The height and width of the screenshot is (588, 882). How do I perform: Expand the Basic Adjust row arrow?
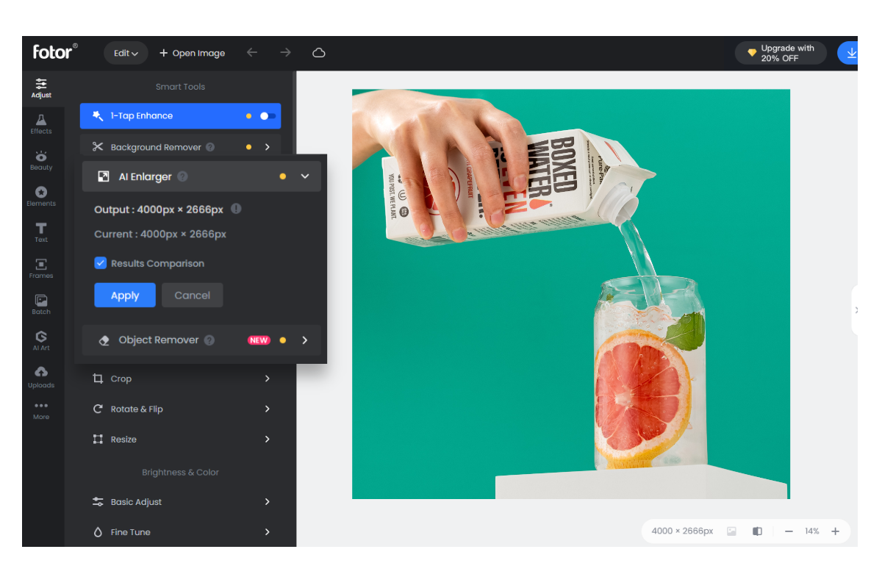[x=268, y=502]
